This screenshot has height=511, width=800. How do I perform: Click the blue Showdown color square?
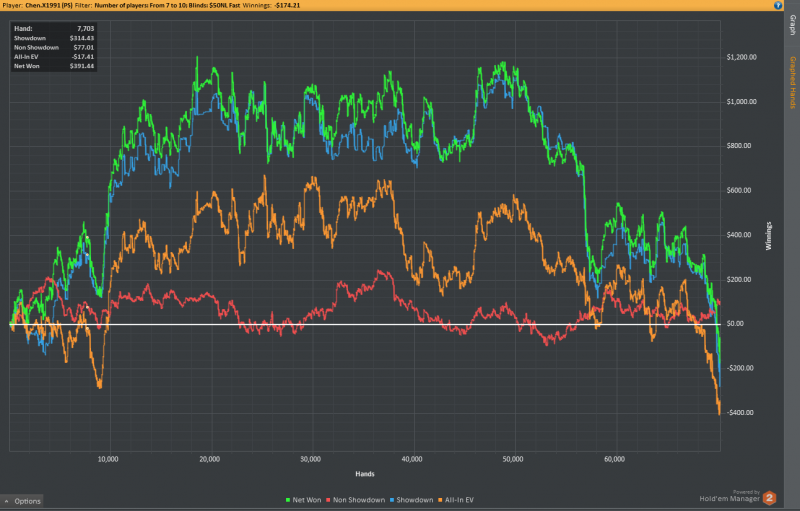[392, 499]
